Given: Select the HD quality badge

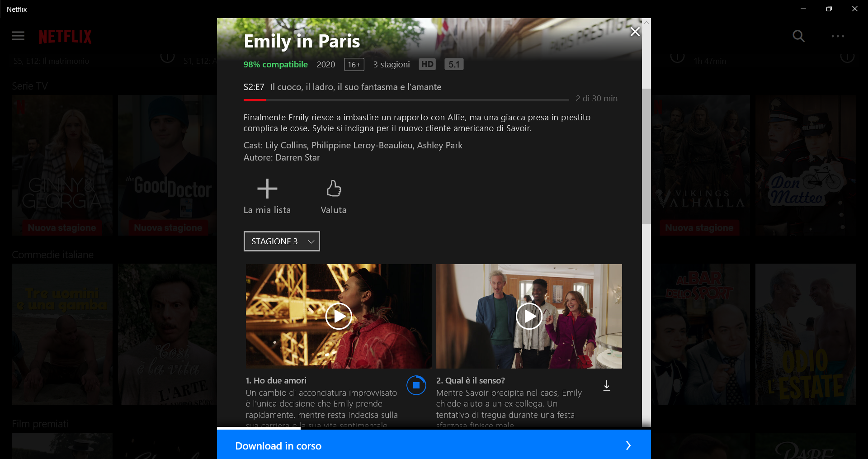Looking at the screenshot, I should coord(427,64).
